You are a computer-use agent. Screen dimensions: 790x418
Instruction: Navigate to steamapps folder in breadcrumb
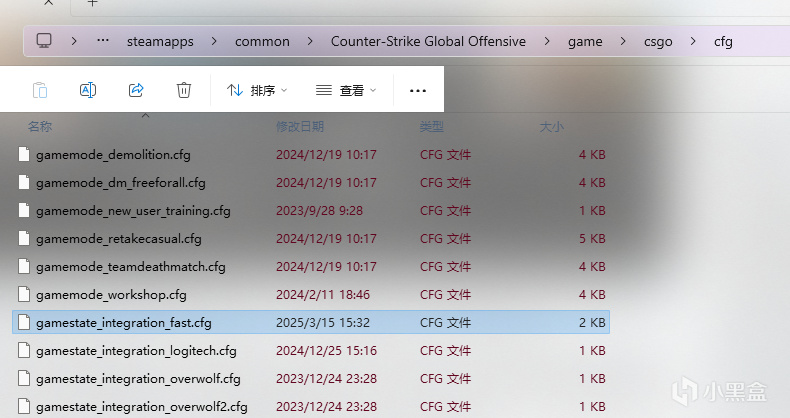pos(160,41)
